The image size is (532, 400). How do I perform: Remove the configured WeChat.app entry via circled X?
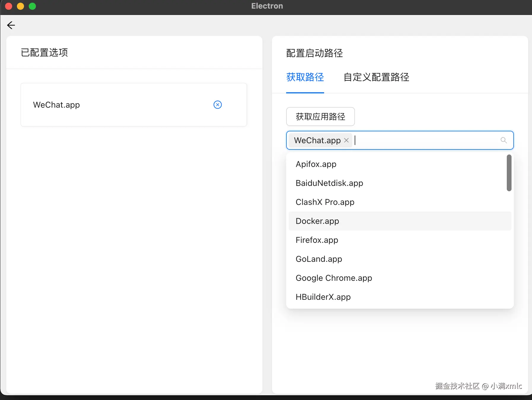pyautogui.click(x=218, y=105)
